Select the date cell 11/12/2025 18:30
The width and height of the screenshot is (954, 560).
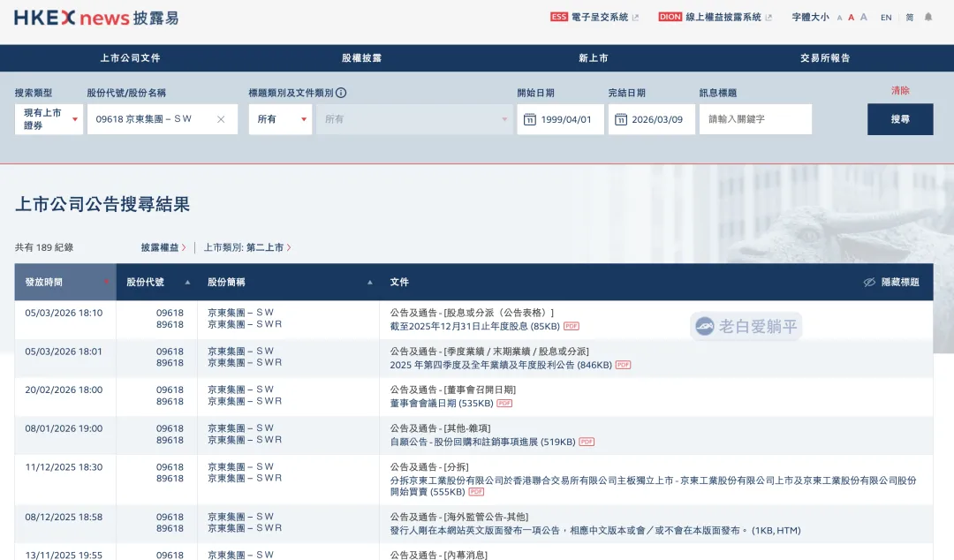coord(64,467)
